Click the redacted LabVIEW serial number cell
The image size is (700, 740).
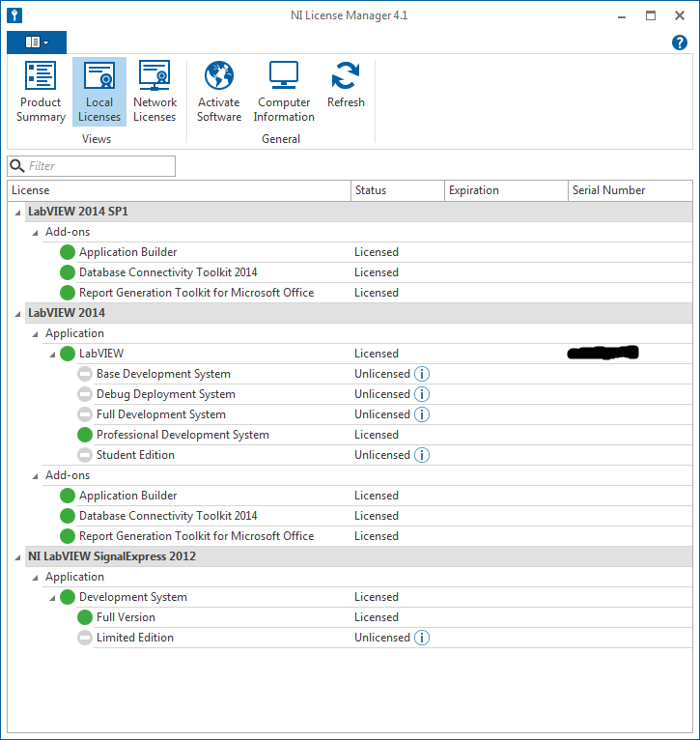[602, 353]
